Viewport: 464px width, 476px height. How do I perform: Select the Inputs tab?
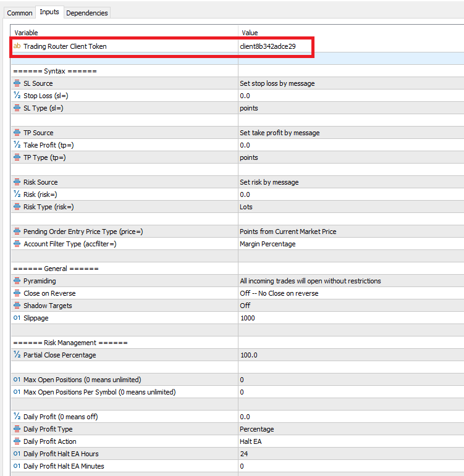tap(49, 12)
